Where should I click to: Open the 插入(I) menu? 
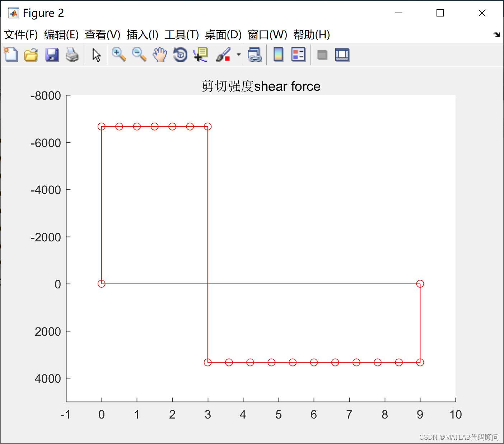143,34
